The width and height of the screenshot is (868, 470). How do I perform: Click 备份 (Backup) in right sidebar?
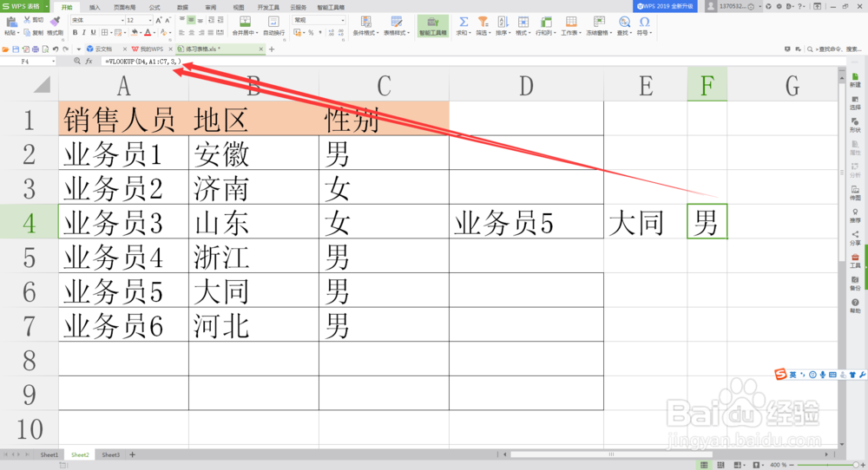[855, 284]
